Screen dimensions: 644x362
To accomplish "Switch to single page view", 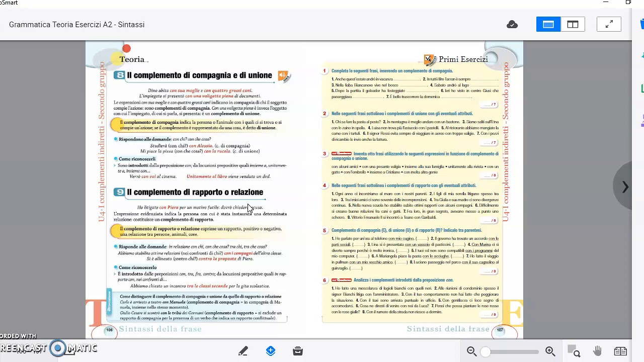I will click(x=548, y=24).
